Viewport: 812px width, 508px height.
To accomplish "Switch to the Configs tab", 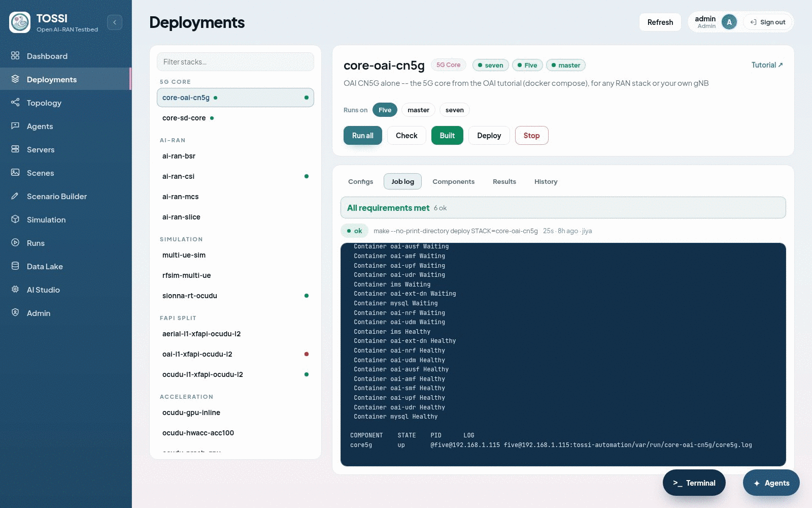I will tap(361, 181).
